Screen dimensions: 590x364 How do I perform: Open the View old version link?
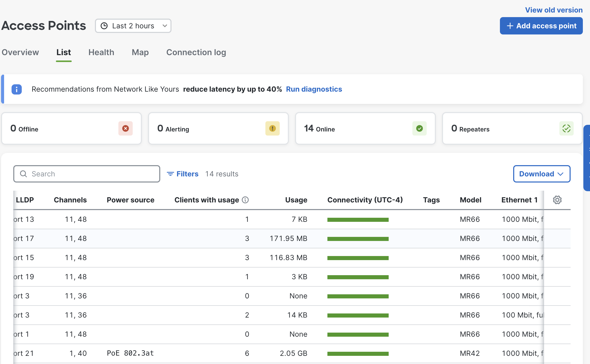554,10
